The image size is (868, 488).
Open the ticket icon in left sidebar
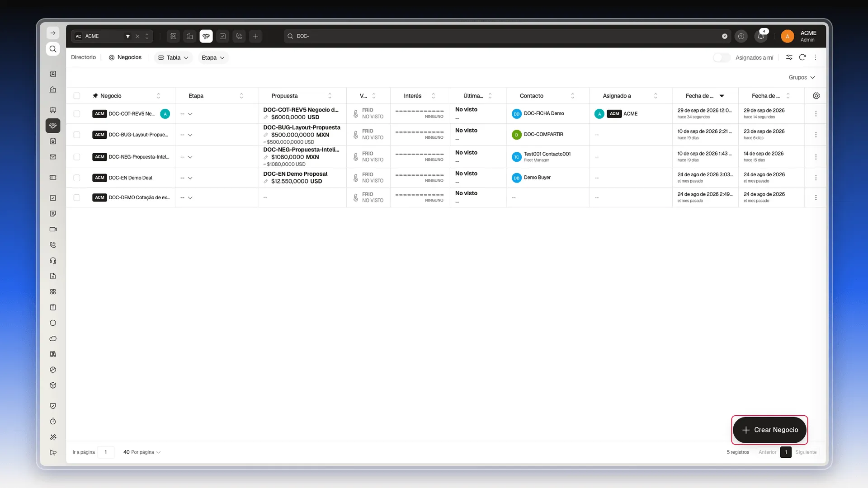click(53, 178)
